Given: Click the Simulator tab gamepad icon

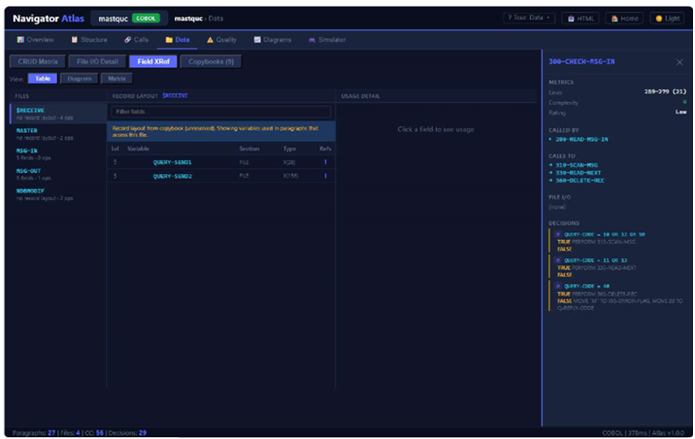Looking at the screenshot, I should (x=312, y=39).
